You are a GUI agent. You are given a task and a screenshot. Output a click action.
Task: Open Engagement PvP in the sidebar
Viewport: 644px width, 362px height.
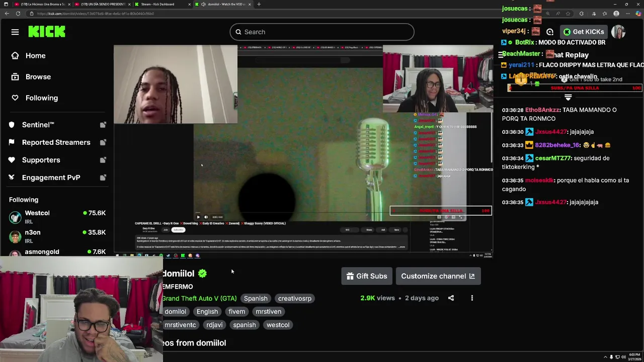(51, 177)
